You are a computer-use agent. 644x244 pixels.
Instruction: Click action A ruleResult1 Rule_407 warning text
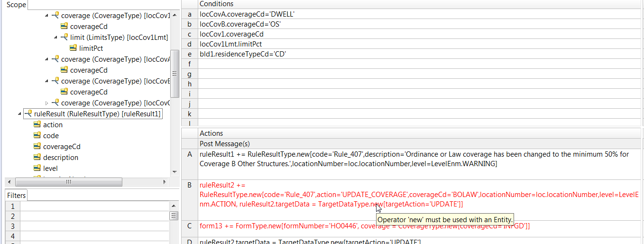pos(419,164)
